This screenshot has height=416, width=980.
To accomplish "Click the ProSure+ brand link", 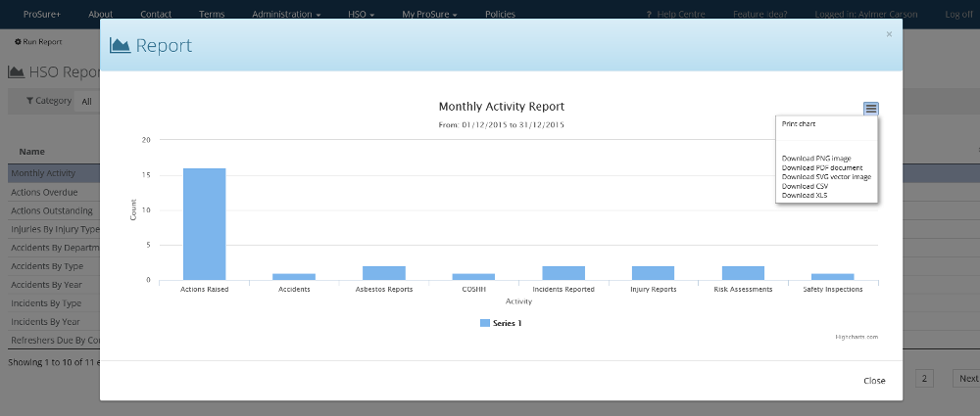I will (42, 15).
